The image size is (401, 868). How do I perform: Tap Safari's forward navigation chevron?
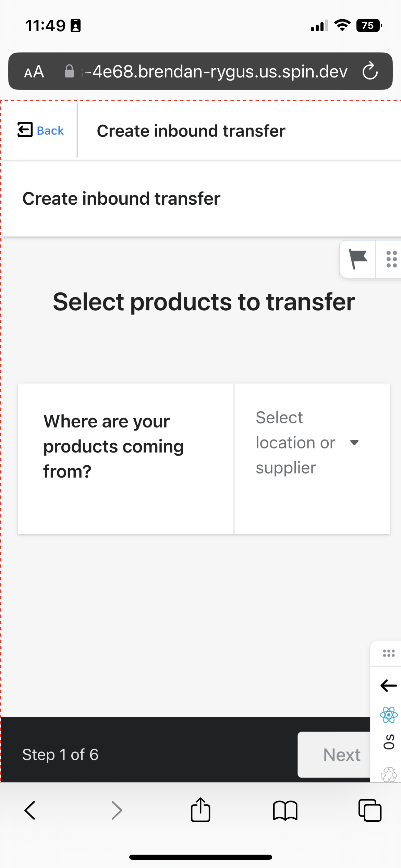click(x=117, y=811)
